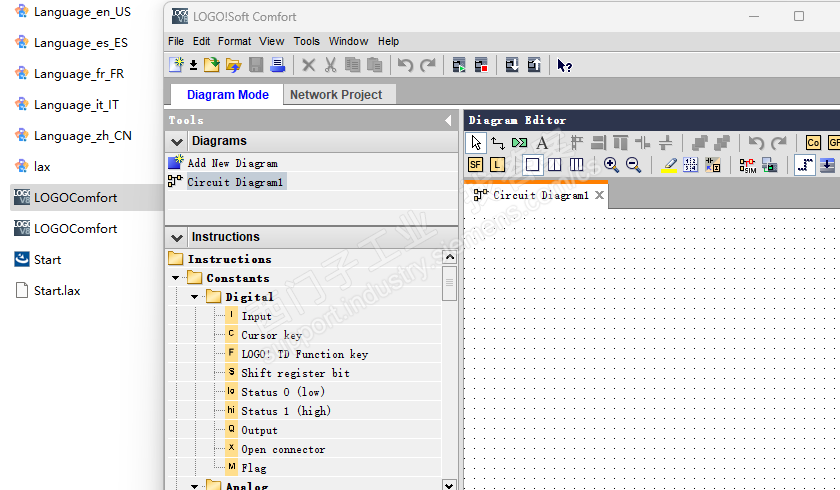This screenshot has width=840, height=490.
Task: Click the Open file folder icon
Action: (x=212, y=65)
